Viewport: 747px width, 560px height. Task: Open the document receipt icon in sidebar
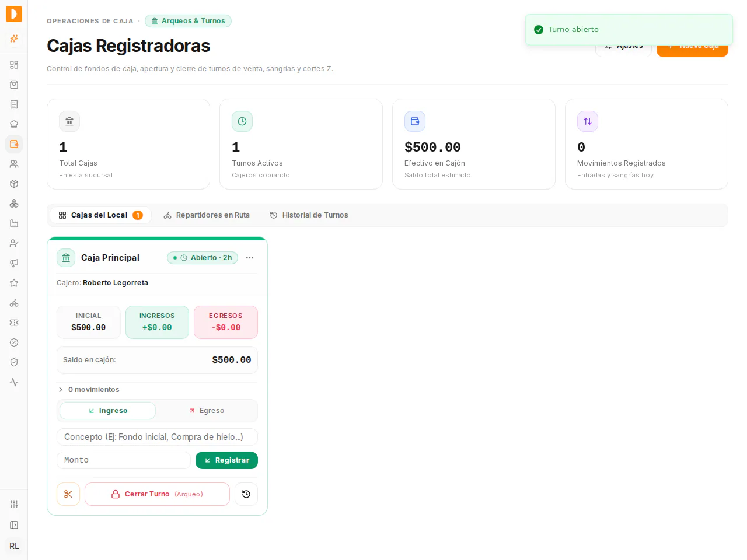pos(14,104)
